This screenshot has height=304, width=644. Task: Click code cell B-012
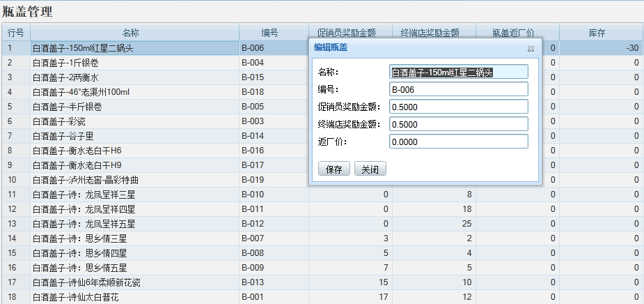pyautogui.click(x=274, y=224)
